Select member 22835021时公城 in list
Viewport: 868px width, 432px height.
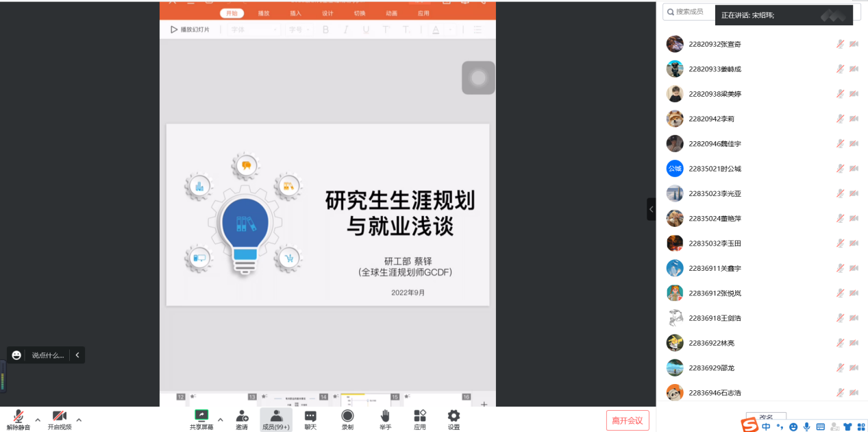click(x=715, y=169)
